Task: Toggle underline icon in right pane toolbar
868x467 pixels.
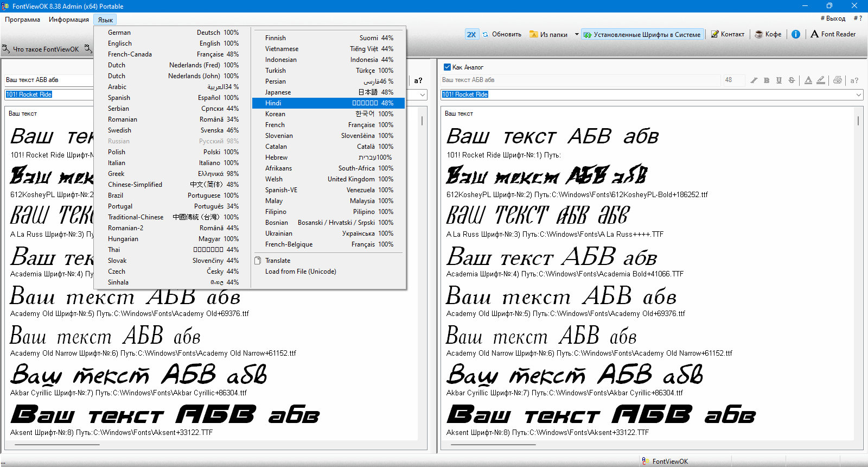Action: pyautogui.click(x=779, y=80)
